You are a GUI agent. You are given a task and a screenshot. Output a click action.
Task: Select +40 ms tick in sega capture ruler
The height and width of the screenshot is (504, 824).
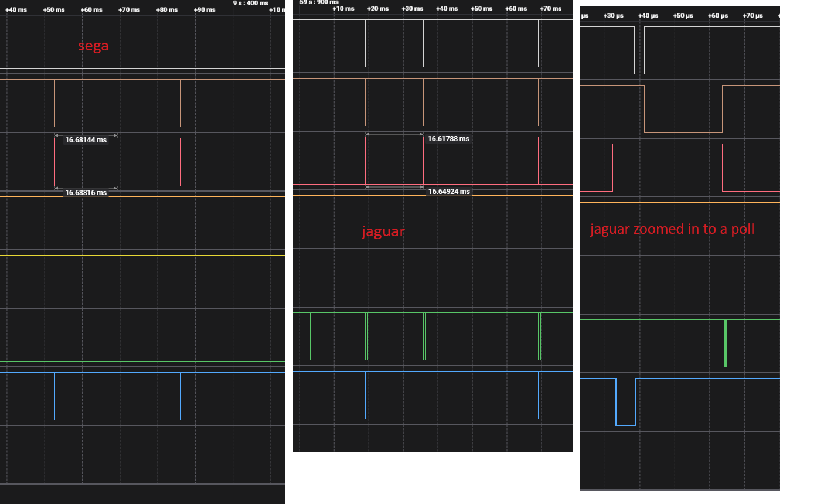coord(16,10)
